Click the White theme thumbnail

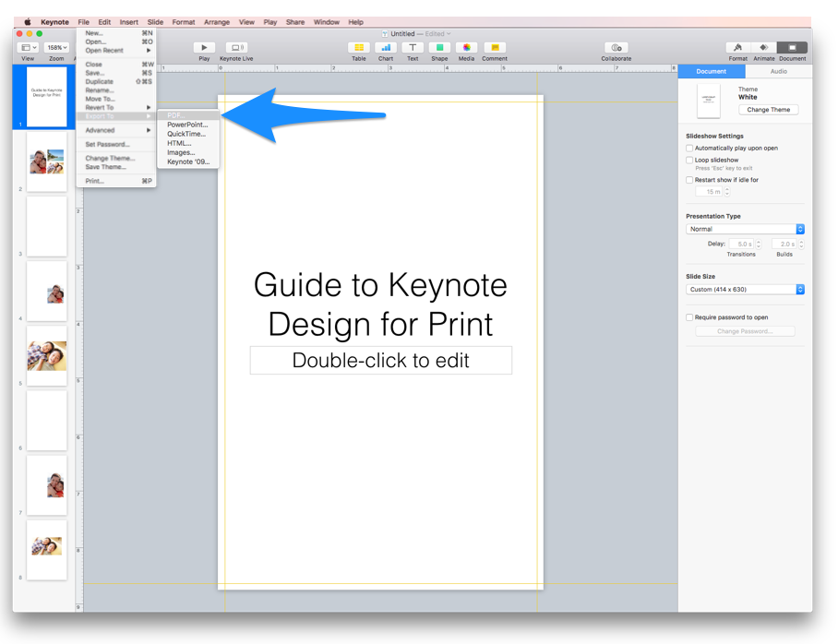tap(708, 101)
